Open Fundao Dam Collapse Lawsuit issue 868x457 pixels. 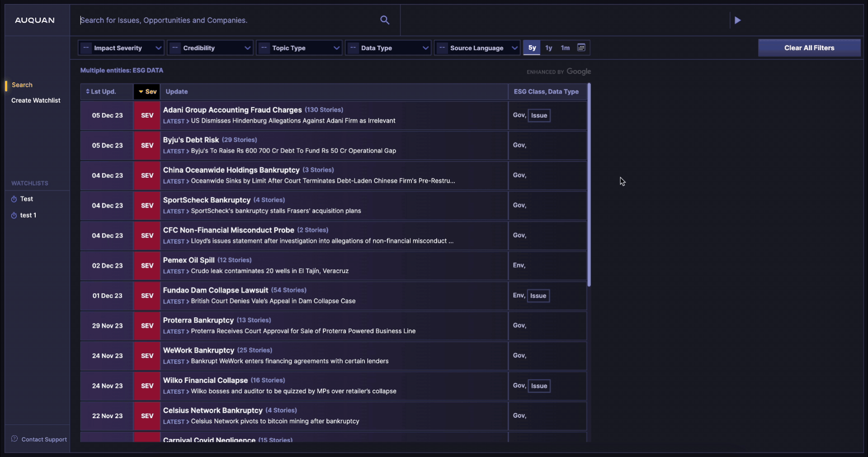coord(216,290)
